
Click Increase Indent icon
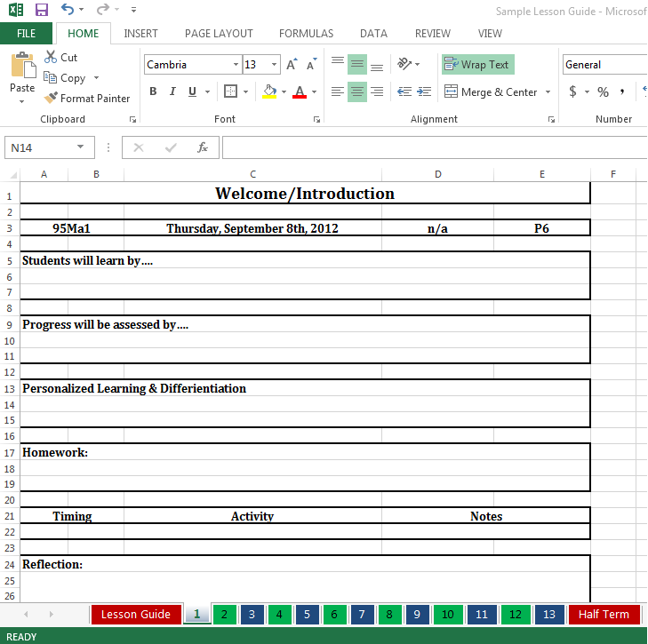click(424, 91)
